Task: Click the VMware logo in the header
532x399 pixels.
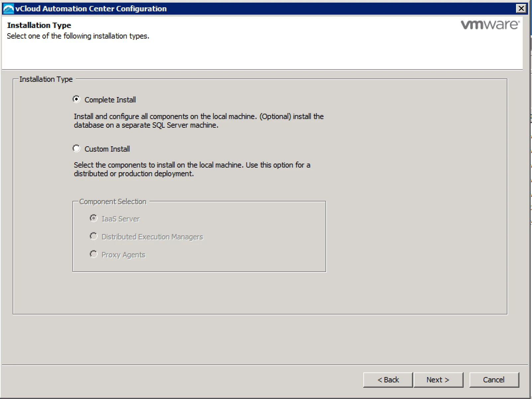Action: 490,25
